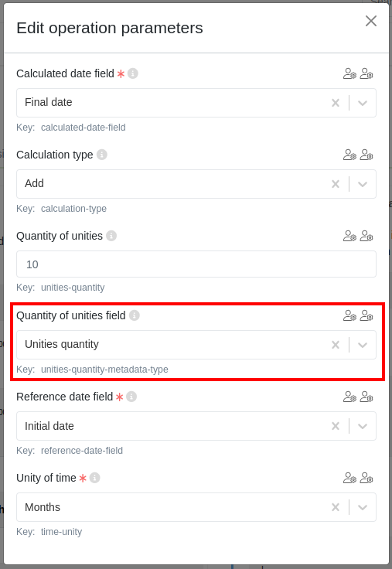Expand the Final date dropdown arrow
Image resolution: width=392 pixels, height=569 pixels.
(363, 103)
